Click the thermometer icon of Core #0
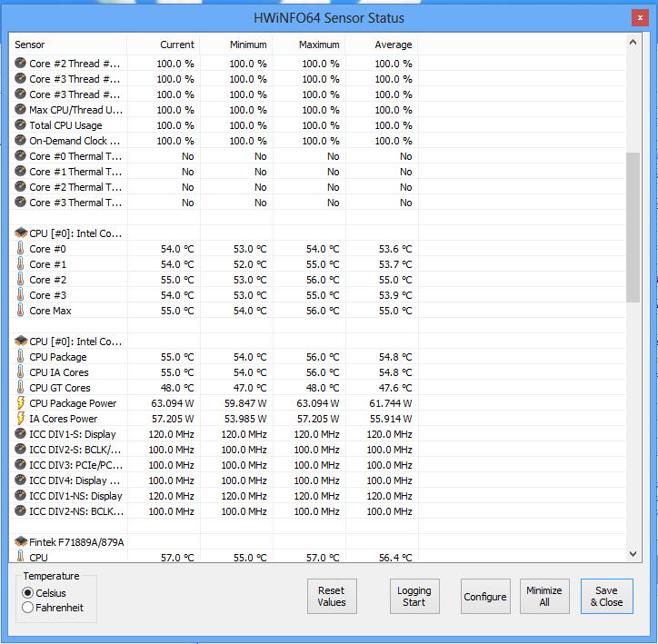This screenshot has width=658, height=644. coord(20,248)
